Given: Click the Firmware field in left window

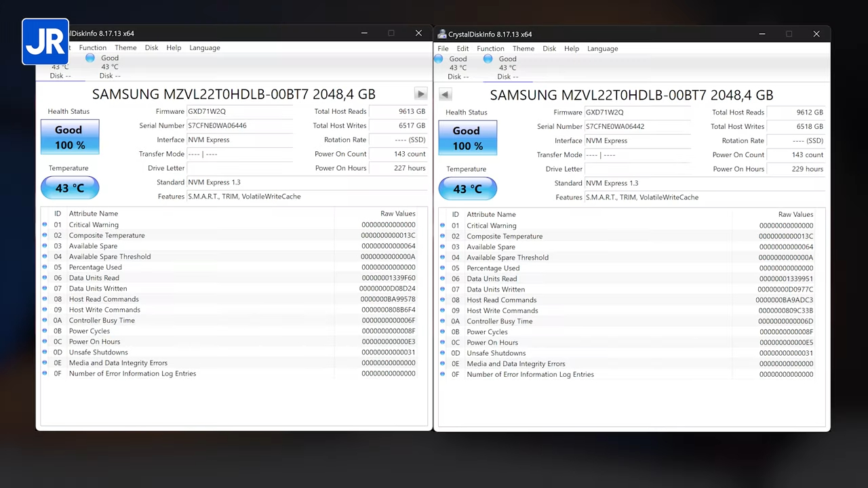Looking at the screenshot, I should 240,111.
